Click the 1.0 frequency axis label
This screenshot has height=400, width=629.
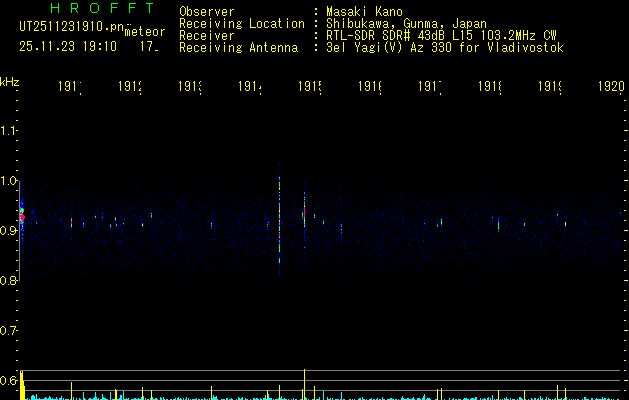pyautogui.click(x=8, y=181)
